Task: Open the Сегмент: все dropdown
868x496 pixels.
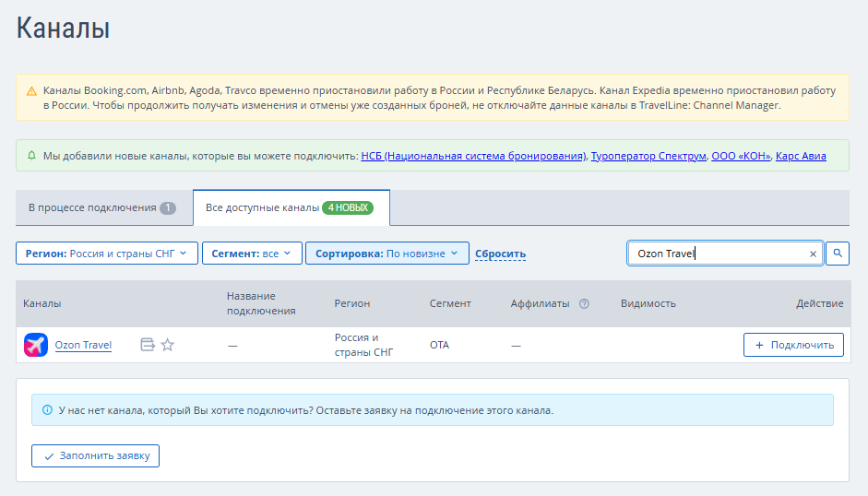Action: (252, 254)
